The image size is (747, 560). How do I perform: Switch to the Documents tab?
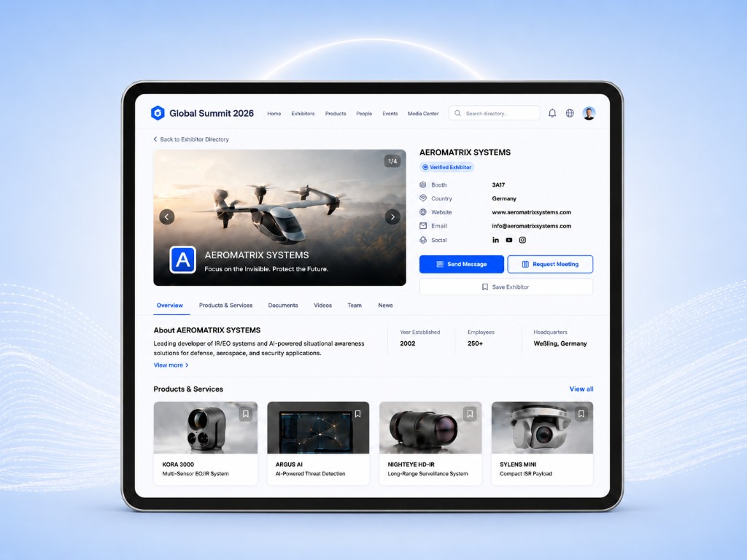pos(283,306)
